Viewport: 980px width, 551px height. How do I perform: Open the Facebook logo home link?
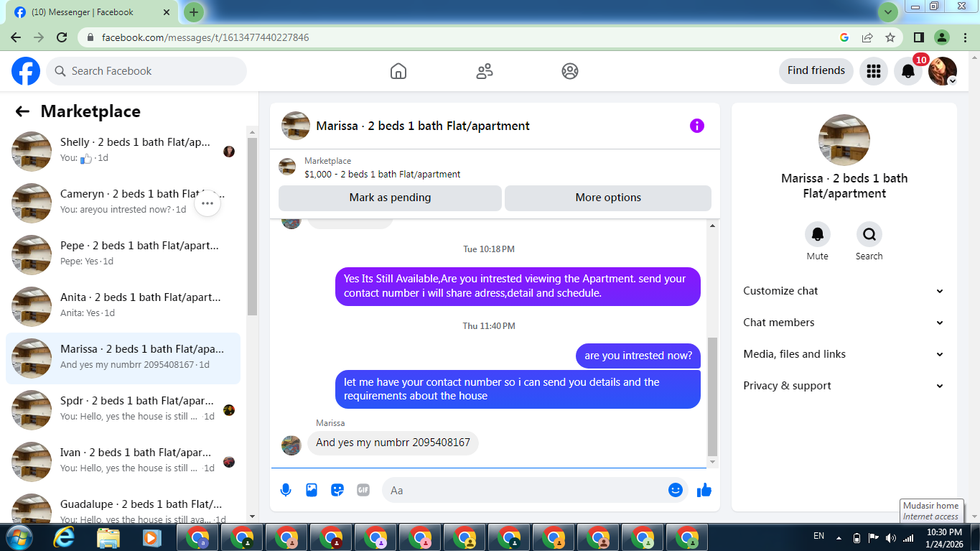[26, 71]
